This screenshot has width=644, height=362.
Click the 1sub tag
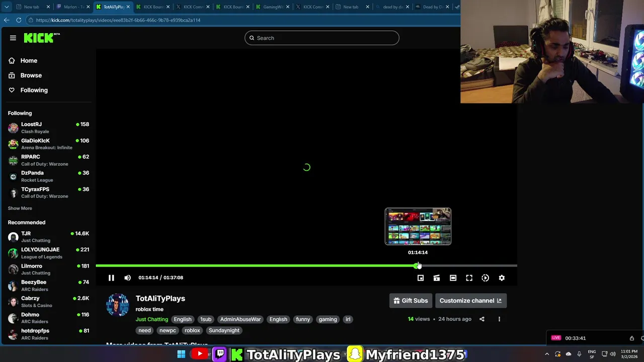pos(206,319)
